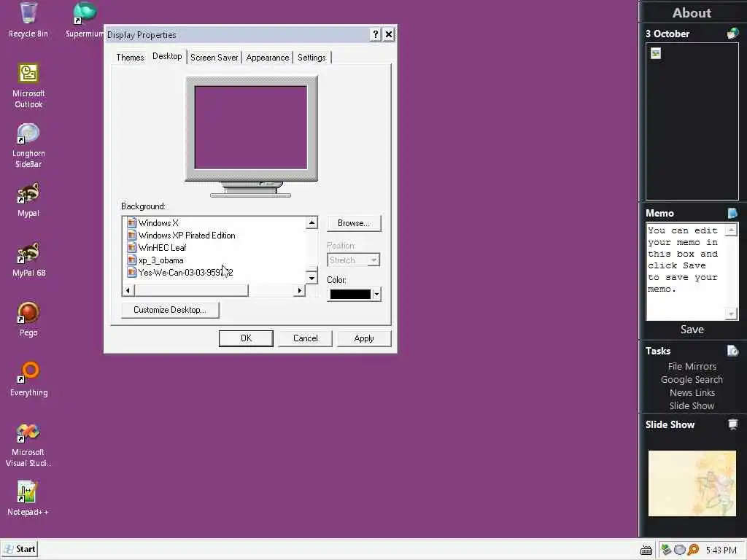Click the first green system tray icon
Viewport: 747px width, 560px height.
coord(666,550)
